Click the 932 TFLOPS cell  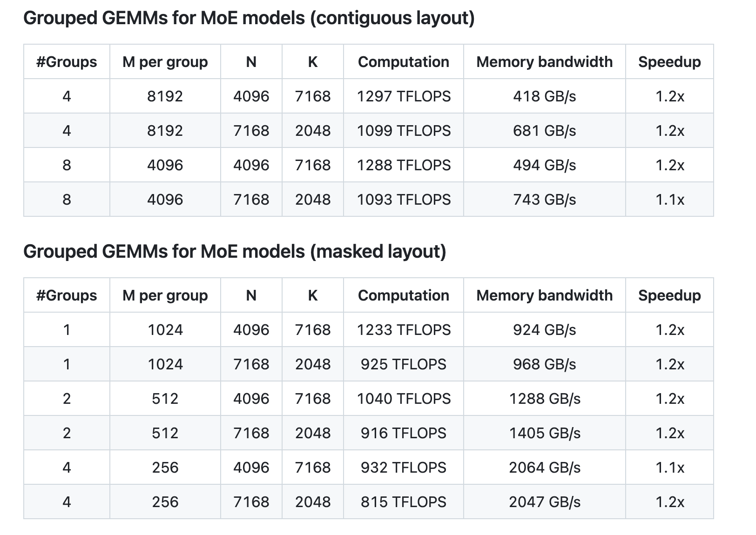pyautogui.click(x=404, y=468)
